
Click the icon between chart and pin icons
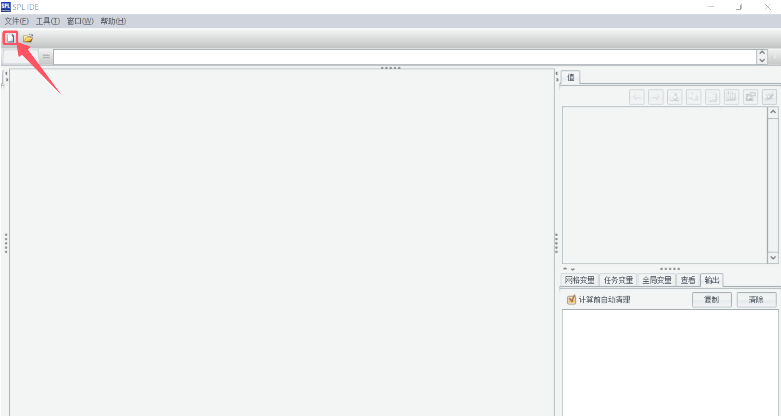point(750,97)
